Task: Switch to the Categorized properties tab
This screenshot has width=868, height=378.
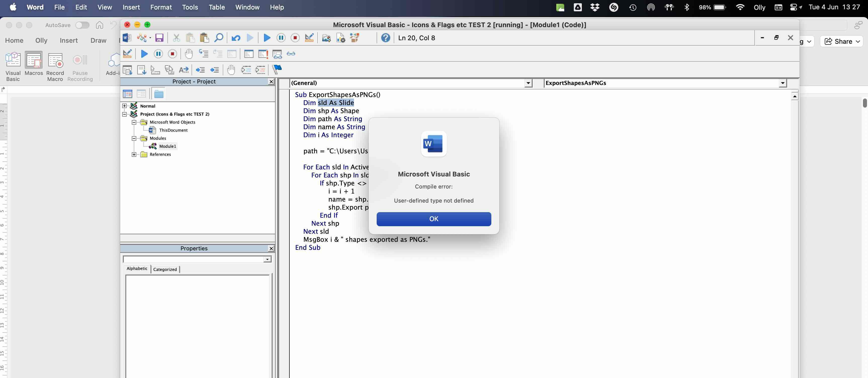Action: tap(165, 269)
